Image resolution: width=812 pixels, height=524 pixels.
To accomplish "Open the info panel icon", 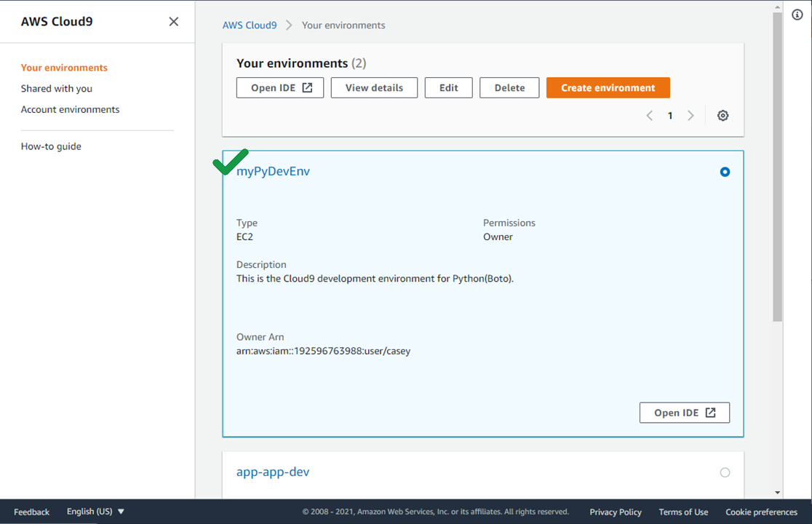I will (x=797, y=15).
